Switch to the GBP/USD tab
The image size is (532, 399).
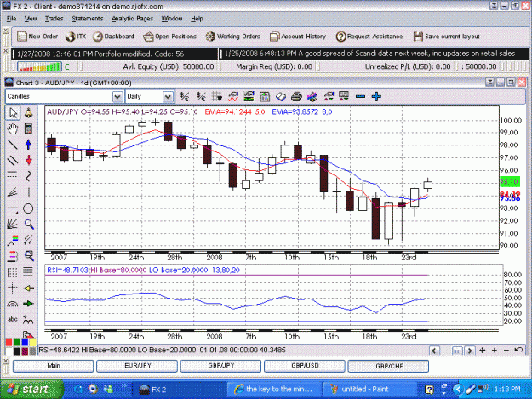(305, 366)
